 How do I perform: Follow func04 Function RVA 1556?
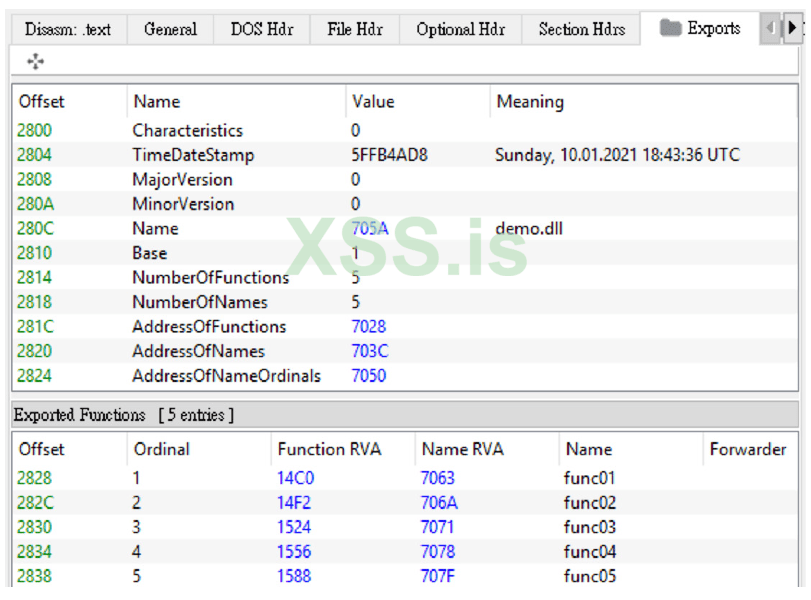pyautogui.click(x=294, y=552)
